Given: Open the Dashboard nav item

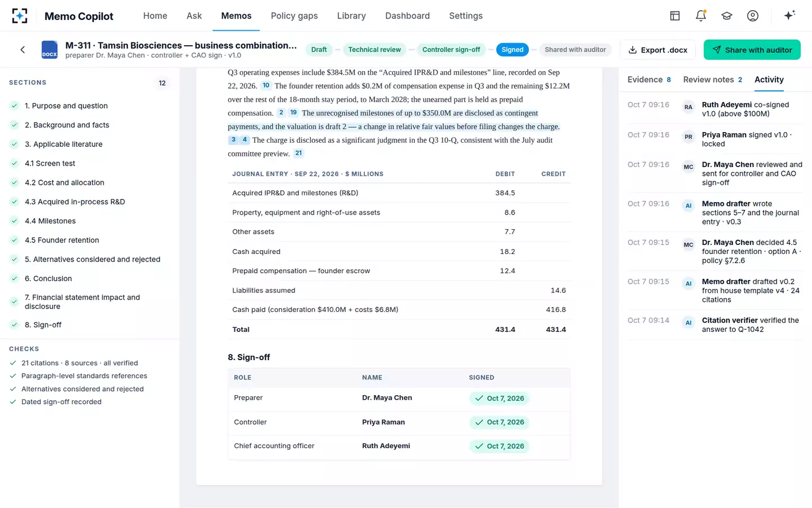Looking at the screenshot, I should 407,16.
